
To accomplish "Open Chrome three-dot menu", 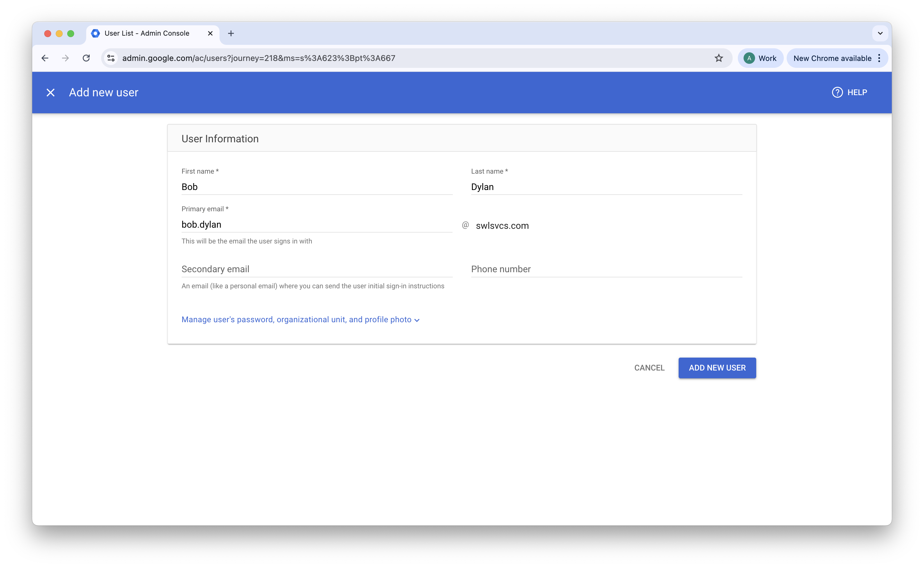I will tap(879, 58).
